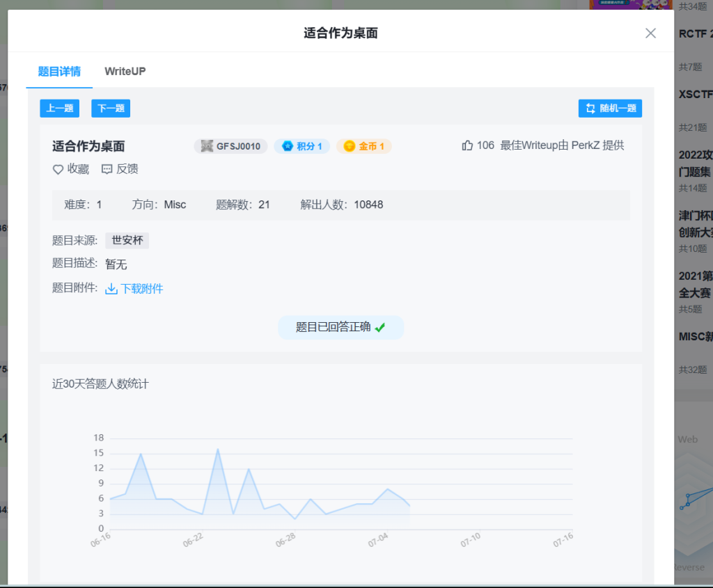Click the shuffle icon in 随机一题
713x588 pixels.
(x=590, y=109)
